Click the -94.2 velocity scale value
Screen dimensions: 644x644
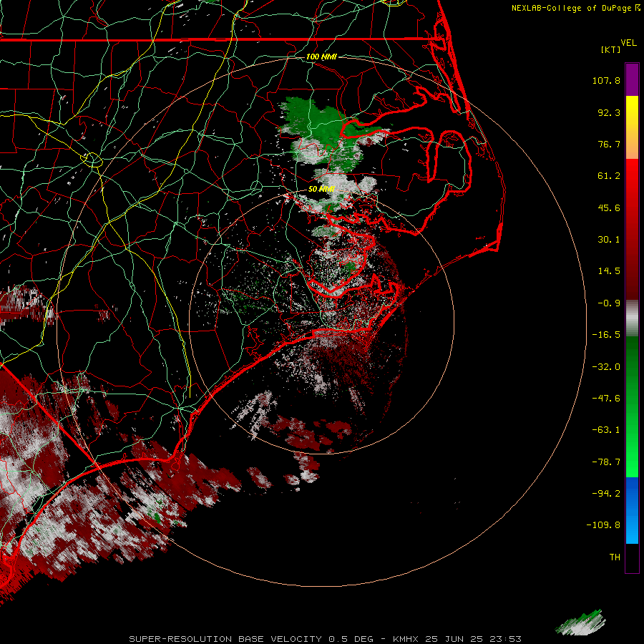tap(606, 494)
